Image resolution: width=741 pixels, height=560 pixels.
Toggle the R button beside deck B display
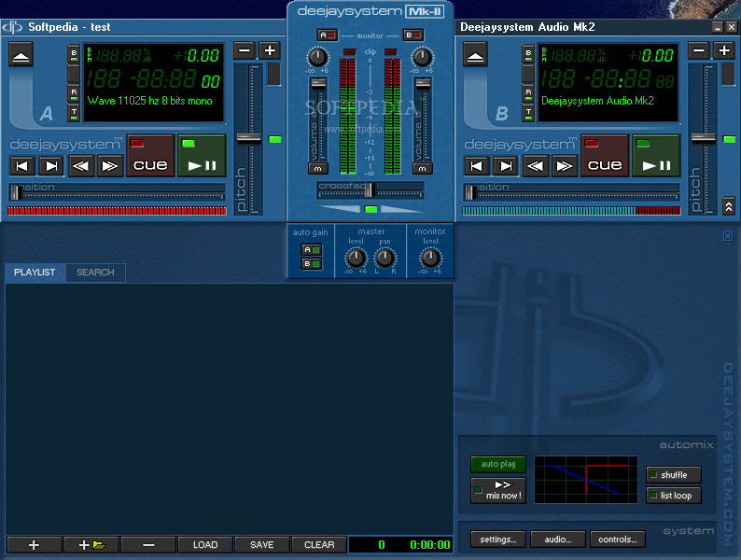pyautogui.click(x=528, y=93)
